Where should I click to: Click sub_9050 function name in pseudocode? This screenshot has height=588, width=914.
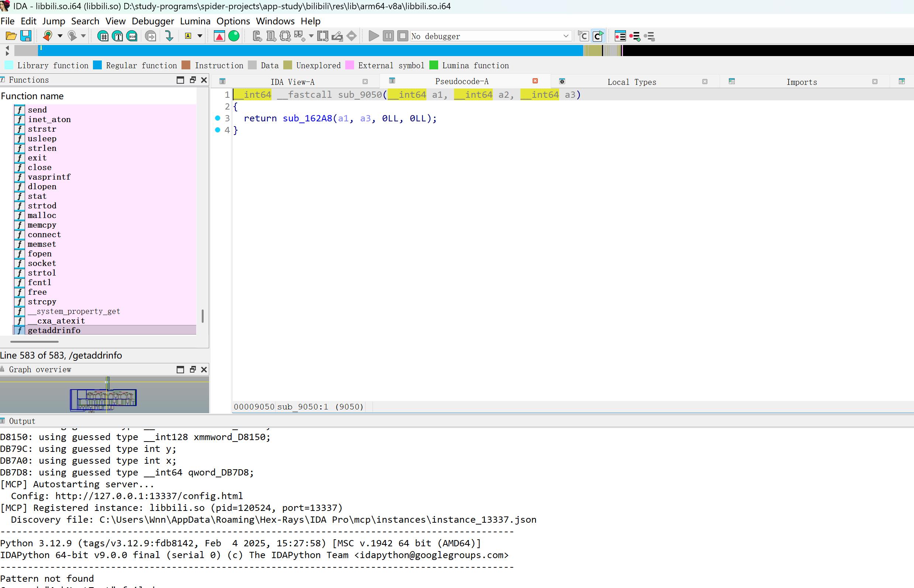click(360, 95)
